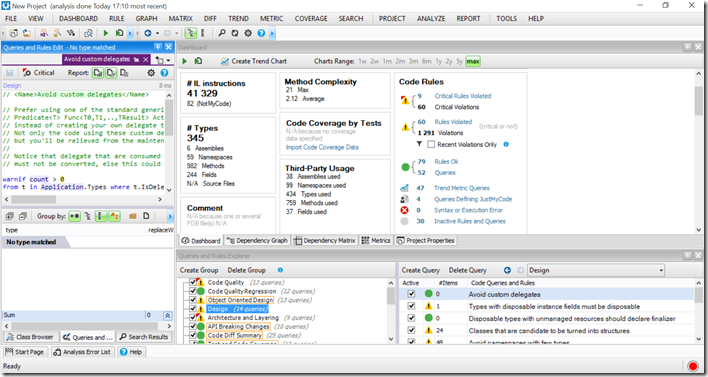The width and height of the screenshot is (708, 377).
Task: Click Import Code Coverage Data link
Action: click(322, 147)
